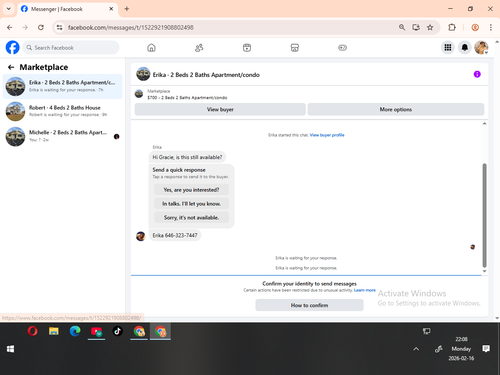Click the $700 Marketplace listing title

187,98
